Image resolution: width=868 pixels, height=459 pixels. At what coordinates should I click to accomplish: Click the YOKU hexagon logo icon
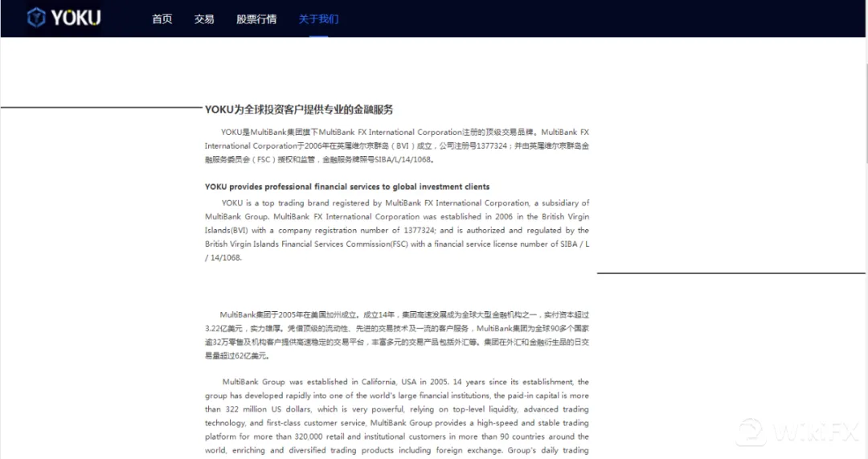coord(36,18)
